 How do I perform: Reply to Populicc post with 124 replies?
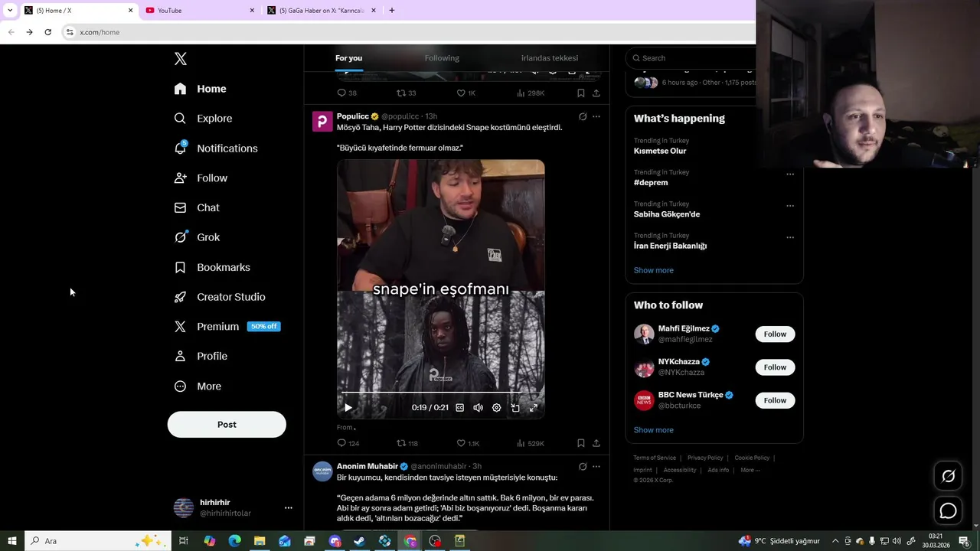[x=348, y=443]
